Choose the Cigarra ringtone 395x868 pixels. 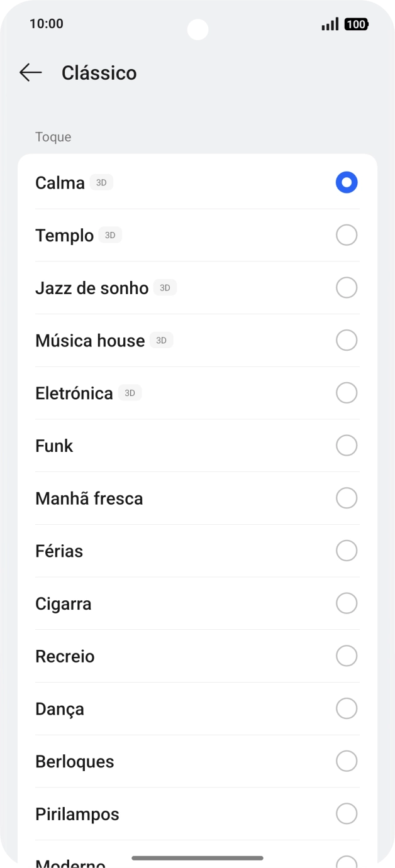(x=347, y=603)
